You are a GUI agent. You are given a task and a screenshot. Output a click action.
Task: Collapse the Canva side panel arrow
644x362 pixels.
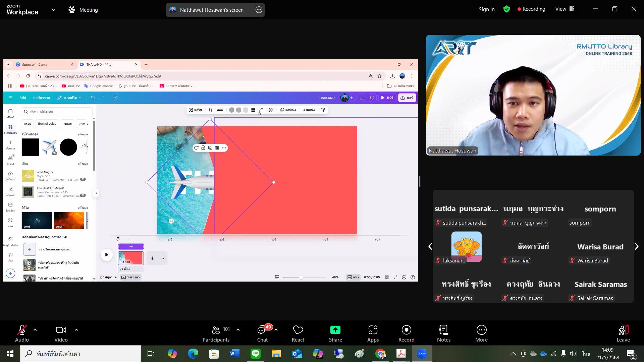click(96, 193)
